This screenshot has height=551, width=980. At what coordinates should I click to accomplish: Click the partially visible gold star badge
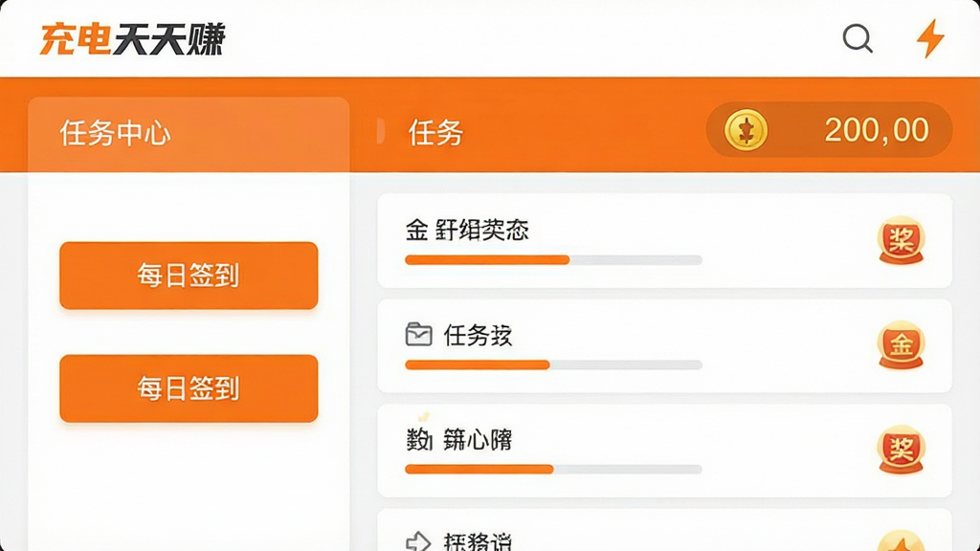pyautogui.click(x=901, y=541)
